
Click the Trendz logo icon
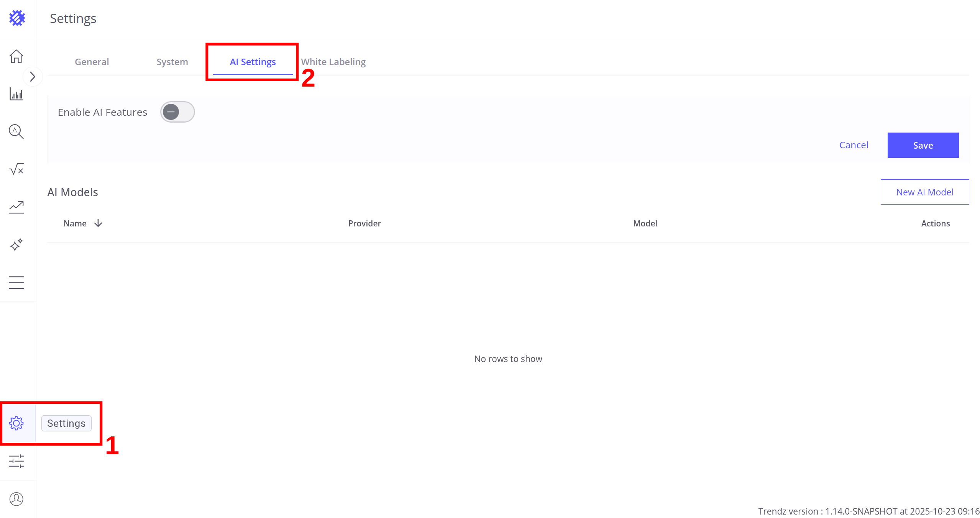[17, 18]
